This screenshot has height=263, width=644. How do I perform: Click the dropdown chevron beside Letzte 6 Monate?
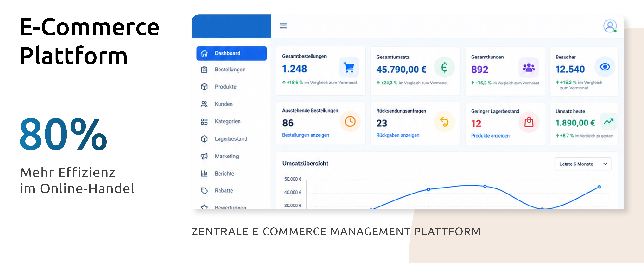[605, 164]
